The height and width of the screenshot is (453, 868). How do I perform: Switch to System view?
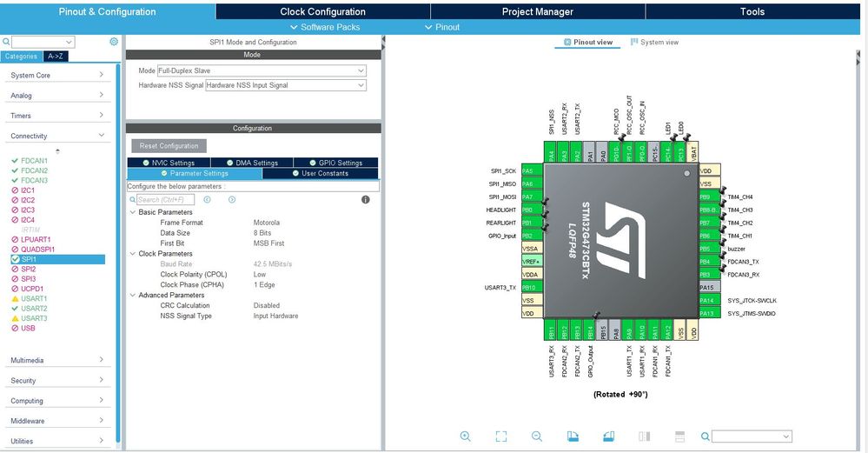coord(654,42)
